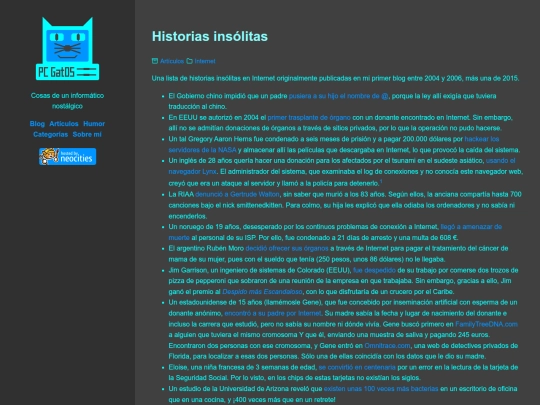Go to the Humor section
The height and width of the screenshot is (405, 540).
(94, 124)
